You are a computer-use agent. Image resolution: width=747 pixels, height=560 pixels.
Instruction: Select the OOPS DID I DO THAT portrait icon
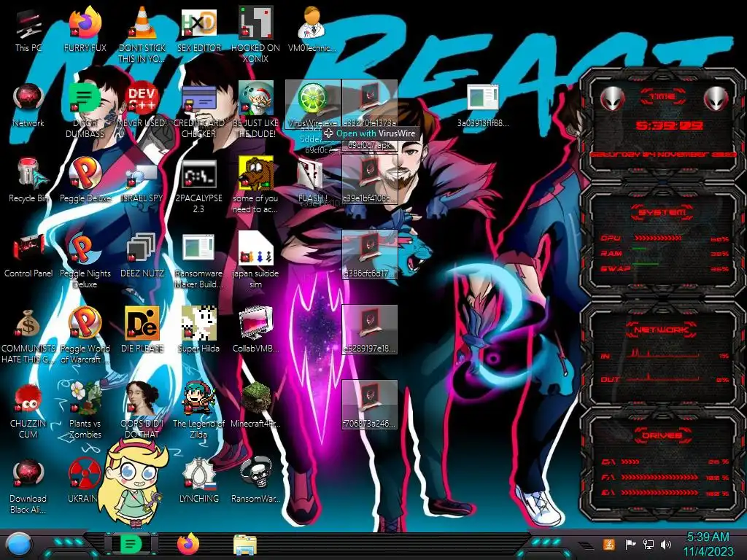(142, 411)
